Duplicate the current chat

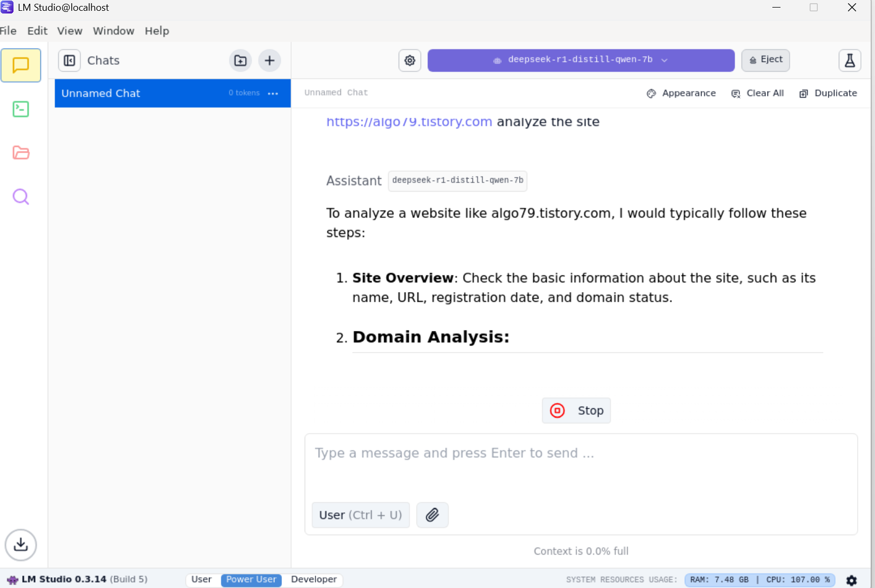tap(828, 93)
